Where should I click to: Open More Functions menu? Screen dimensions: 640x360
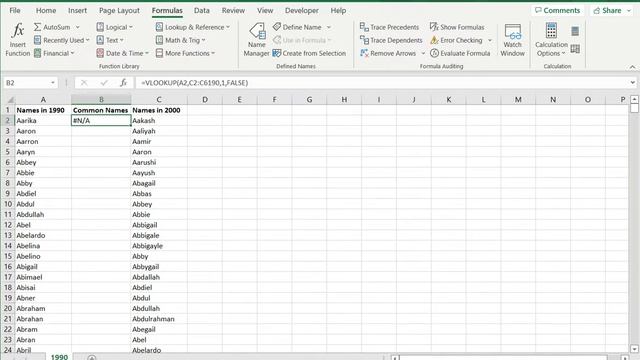tap(185, 53)
